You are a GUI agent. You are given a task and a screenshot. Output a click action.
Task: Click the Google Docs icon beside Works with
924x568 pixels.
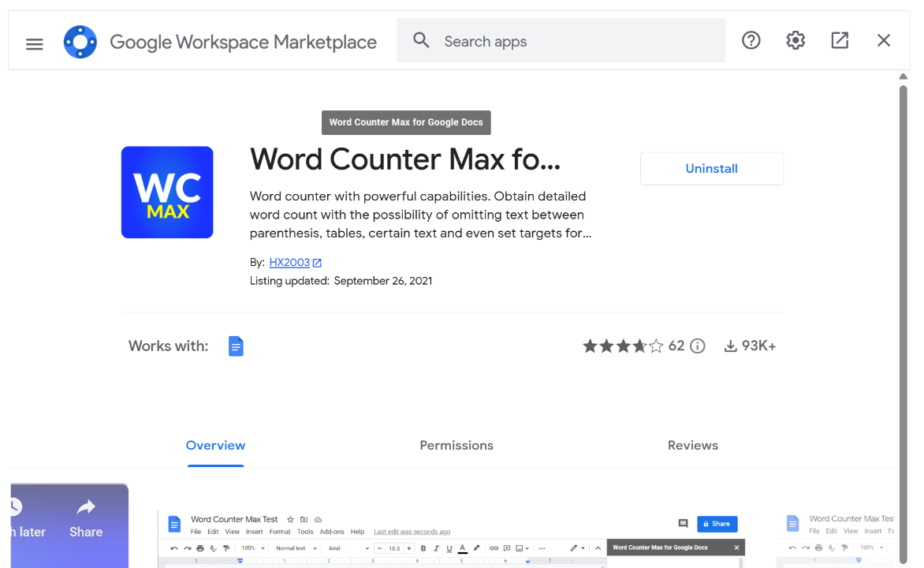(236, 346)
